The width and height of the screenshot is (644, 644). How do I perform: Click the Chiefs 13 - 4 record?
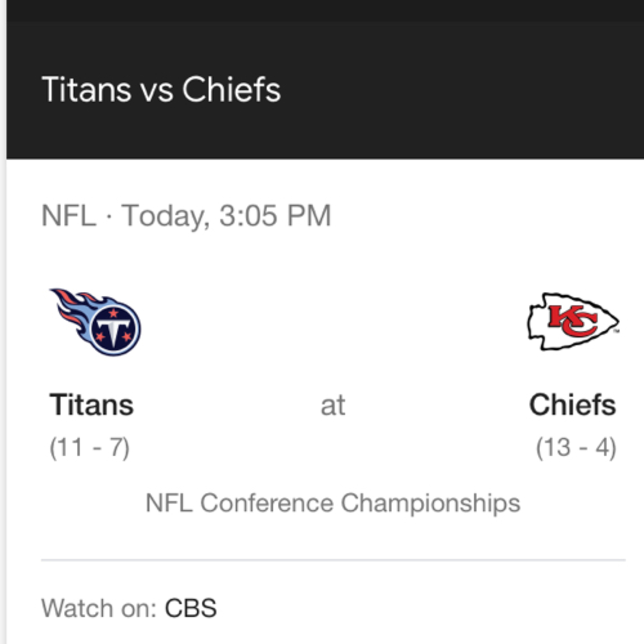coord(576,448)
